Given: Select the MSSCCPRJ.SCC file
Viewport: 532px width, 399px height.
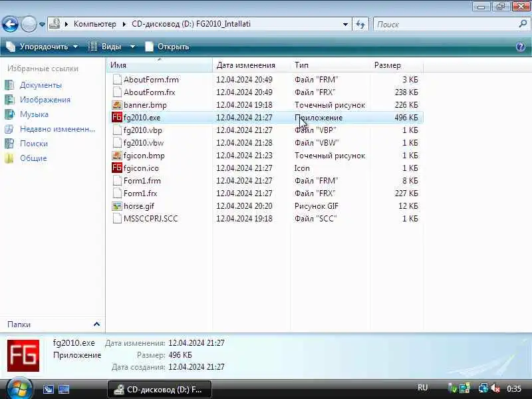Looking at the screenshot, I should click(151, 219).
